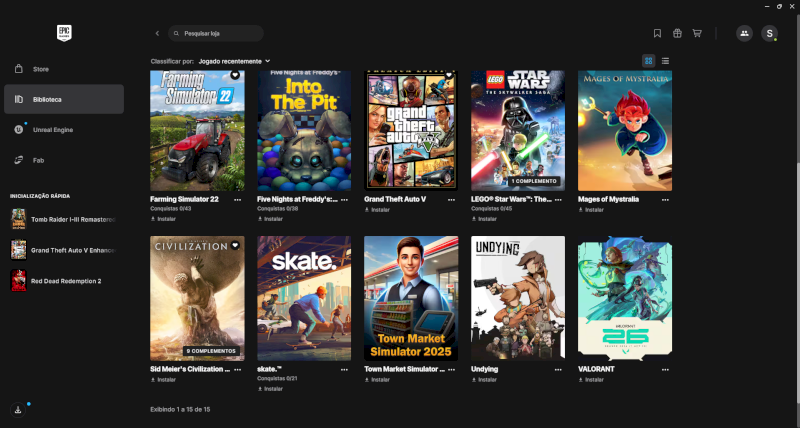The image size is (800, 428).
Task: Open the wishlist bookmark icon
Action: pyautogui.click(x=657, y=33)
